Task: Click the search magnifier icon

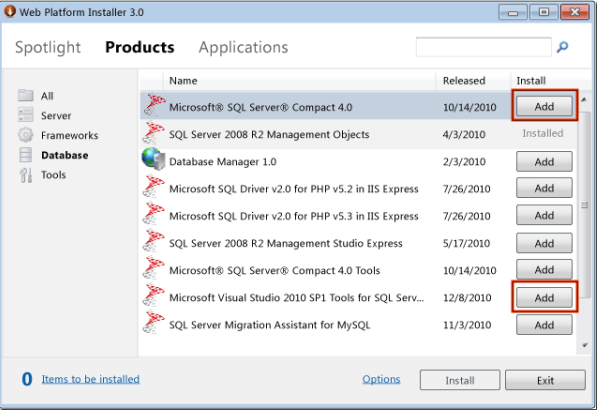Action: coord(562,47)
